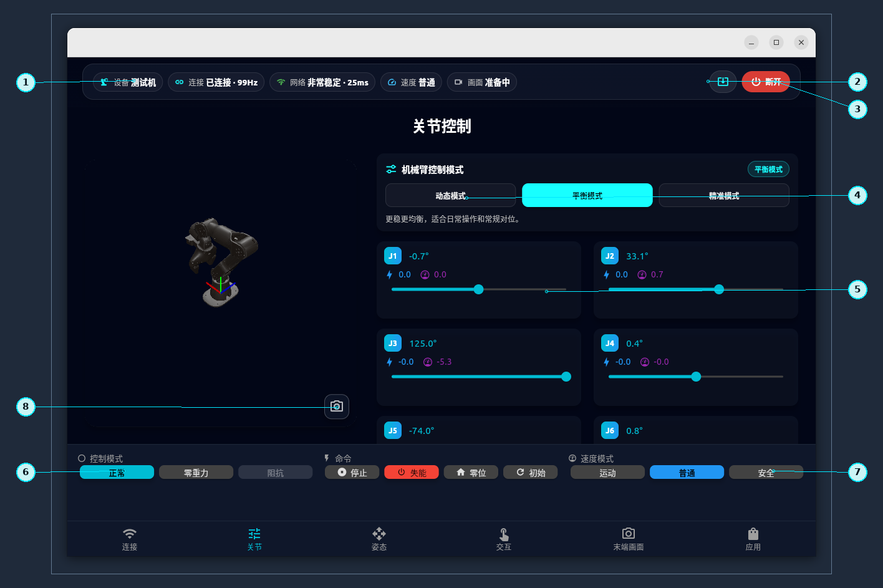Image resolution: width=883 pixels, height=588 pixels.
Task: Click the J1 joint badge
Action: 393,256
